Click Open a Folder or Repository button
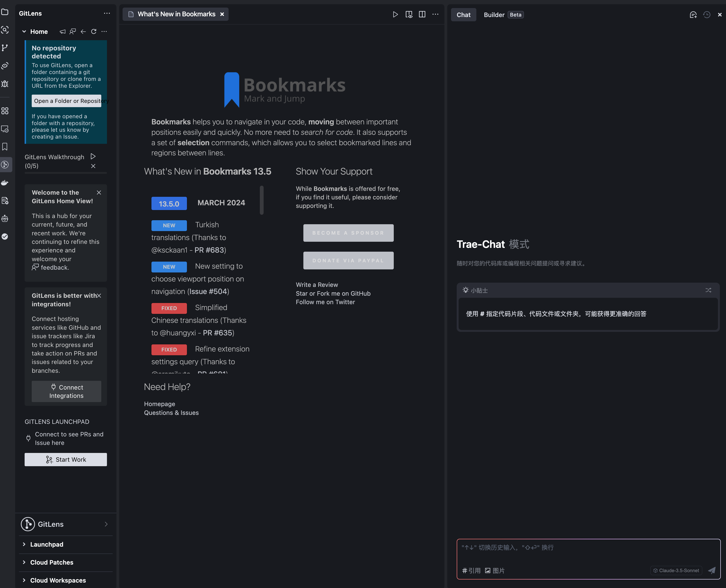The image size is (726, 588). [66, 101]
